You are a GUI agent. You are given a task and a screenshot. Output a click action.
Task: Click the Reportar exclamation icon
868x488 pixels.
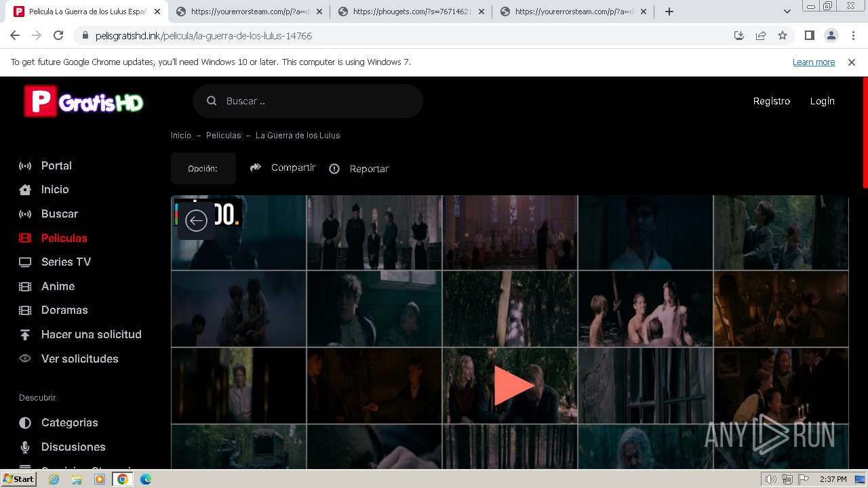334,169
